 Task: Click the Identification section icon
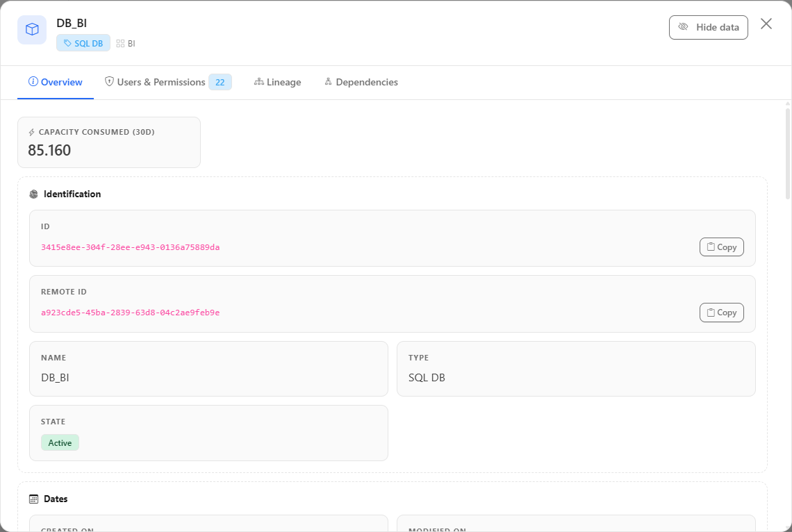pyautogui.click(x=34, y=194)
